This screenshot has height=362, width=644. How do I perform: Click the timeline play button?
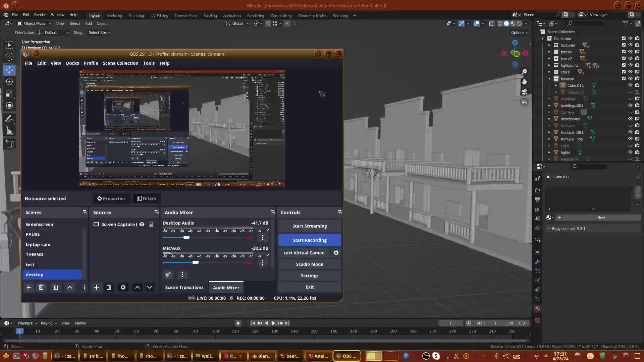click(x=273, y=323)
